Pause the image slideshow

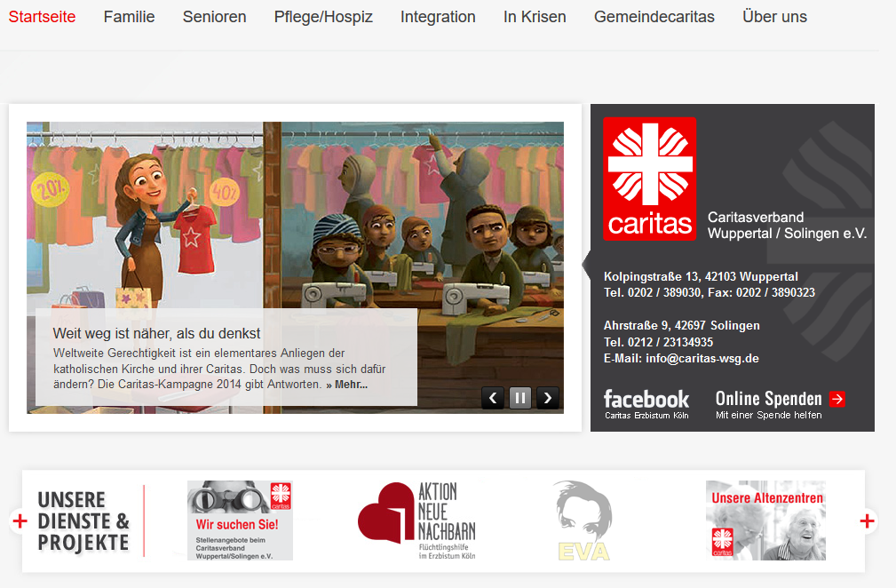pos(520,398)
